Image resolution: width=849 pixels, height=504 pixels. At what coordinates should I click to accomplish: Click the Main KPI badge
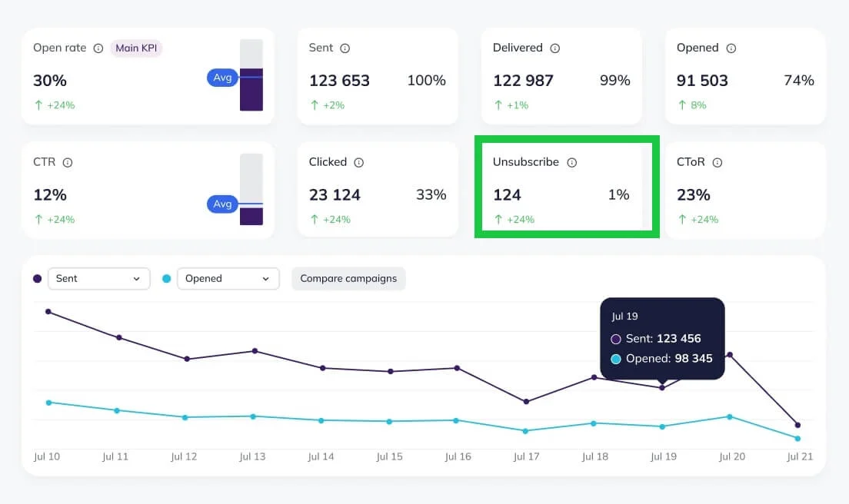[136, 48]
